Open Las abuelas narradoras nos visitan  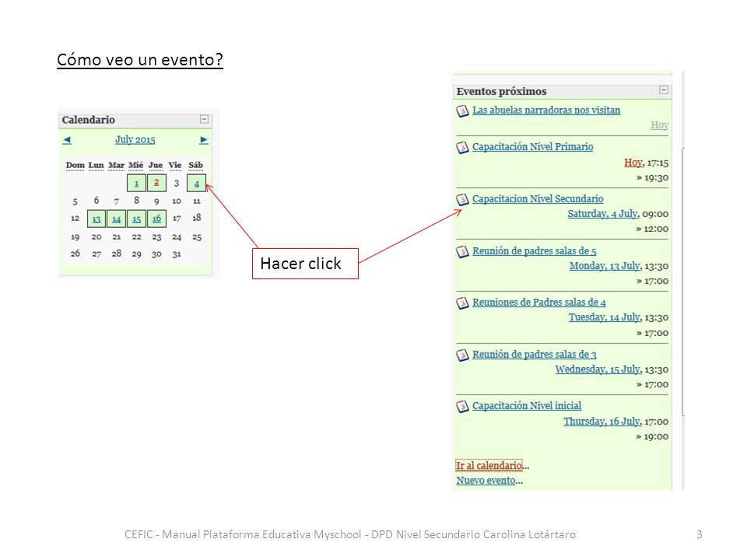[x=546, y=110]
